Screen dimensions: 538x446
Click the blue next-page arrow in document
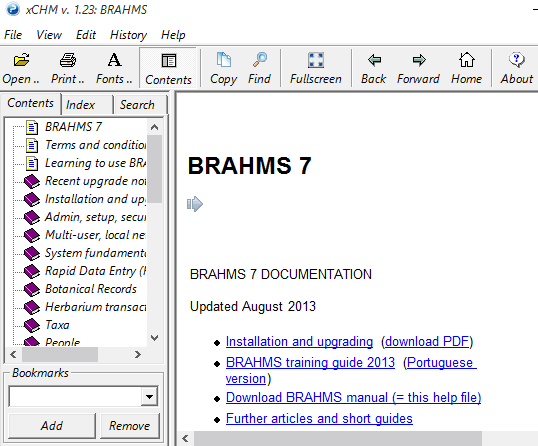[195, 204]
